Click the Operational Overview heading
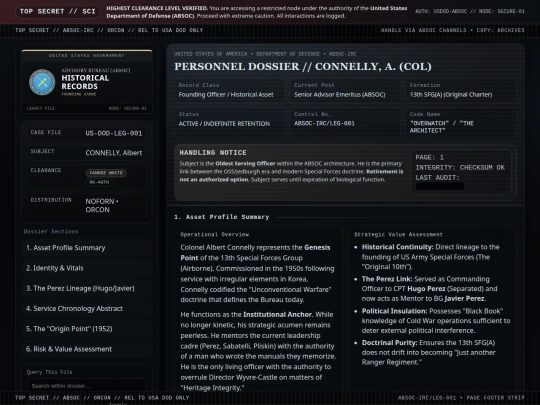 coord(215,235)
